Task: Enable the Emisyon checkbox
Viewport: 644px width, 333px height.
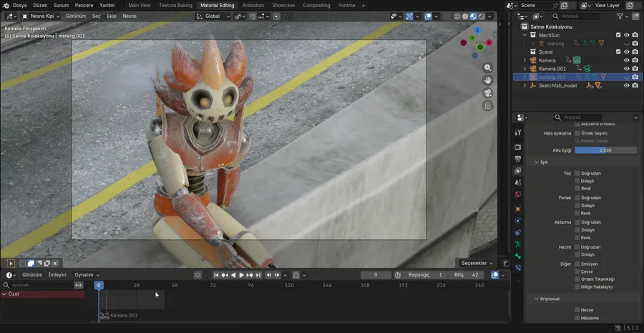Action: coord(577,264)
